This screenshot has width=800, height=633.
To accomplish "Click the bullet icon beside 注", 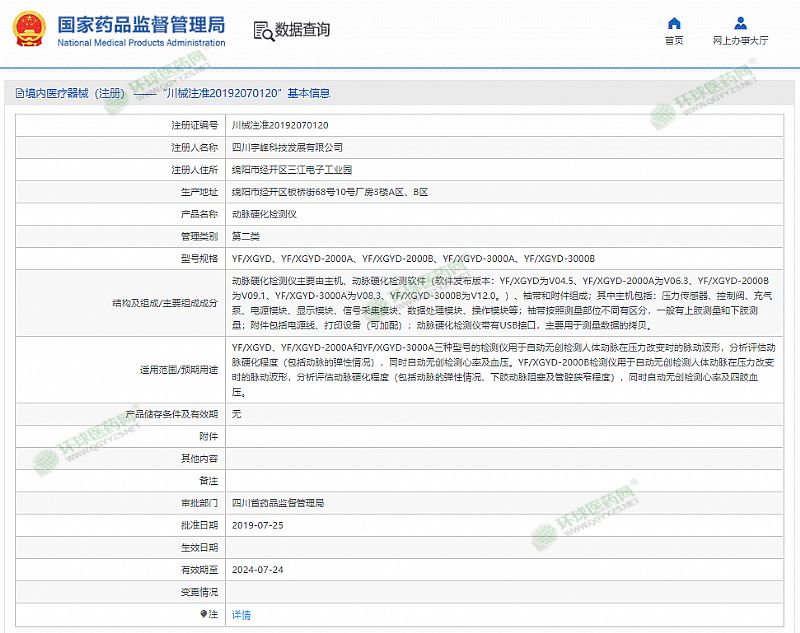I will pyautogui.click(x=207, y=614).
